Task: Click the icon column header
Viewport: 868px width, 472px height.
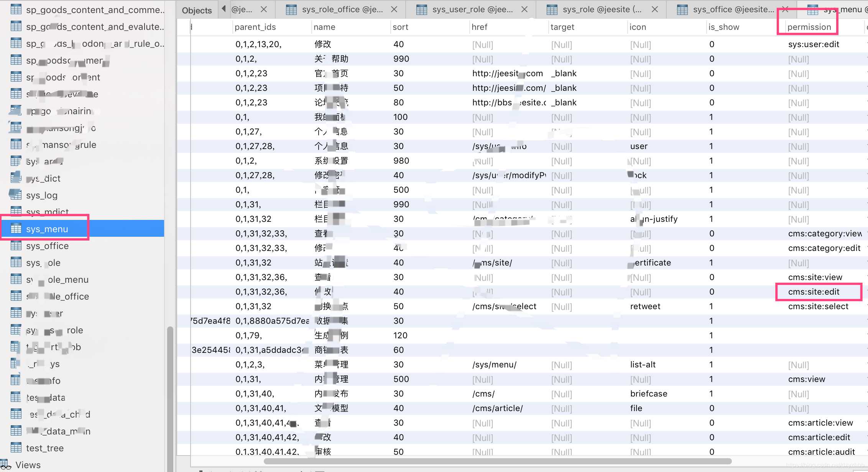Action: [666, 27]
